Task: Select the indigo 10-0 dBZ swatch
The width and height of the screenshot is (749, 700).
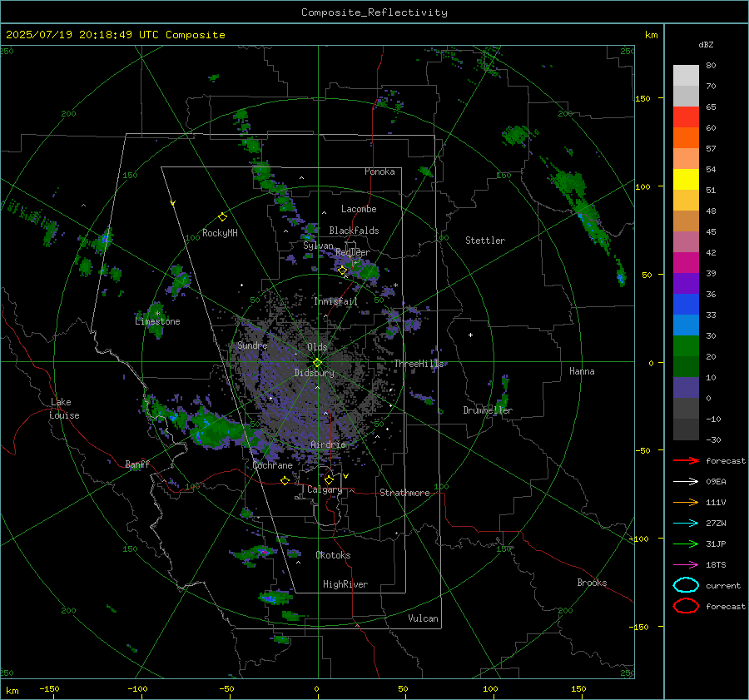Action: 686,388
